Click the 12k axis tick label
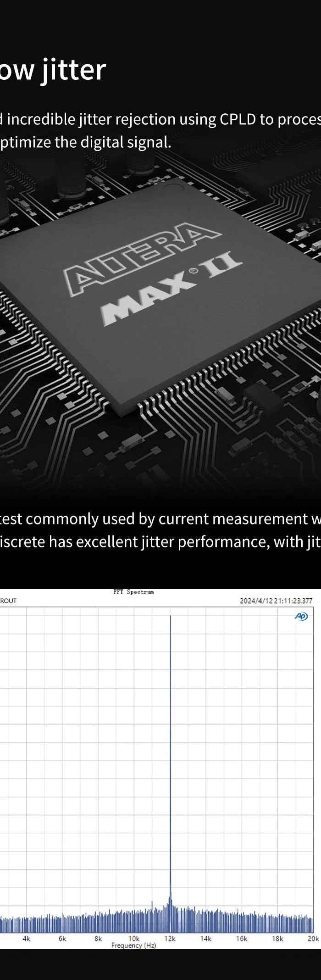 (170, 938)
